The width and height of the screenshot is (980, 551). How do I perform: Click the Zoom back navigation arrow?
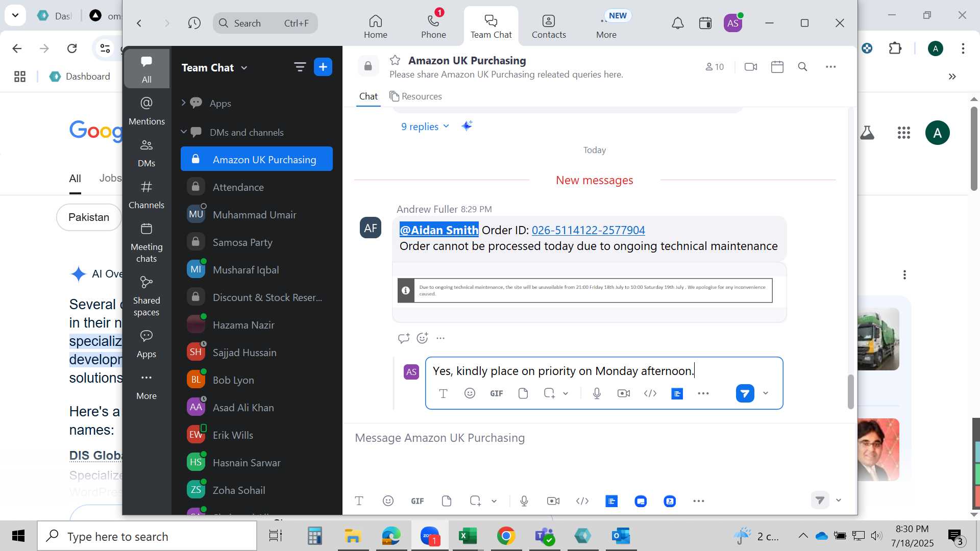coord(139,23)
